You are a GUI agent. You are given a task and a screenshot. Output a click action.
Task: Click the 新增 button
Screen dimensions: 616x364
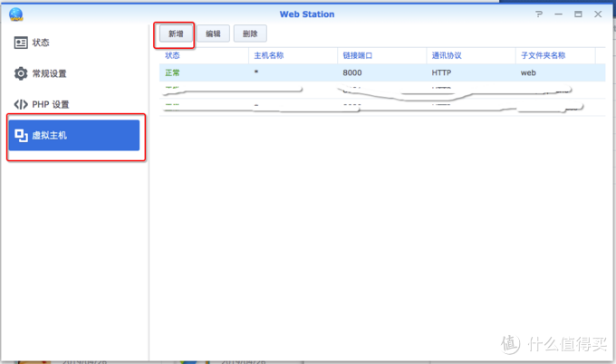tap(176, 34)
